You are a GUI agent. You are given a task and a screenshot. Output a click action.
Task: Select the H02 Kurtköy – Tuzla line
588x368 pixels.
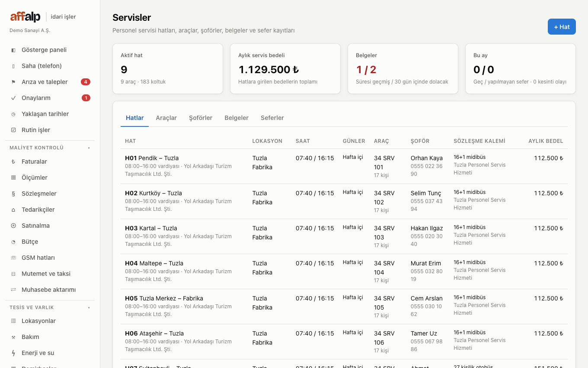tap(344, 201)
